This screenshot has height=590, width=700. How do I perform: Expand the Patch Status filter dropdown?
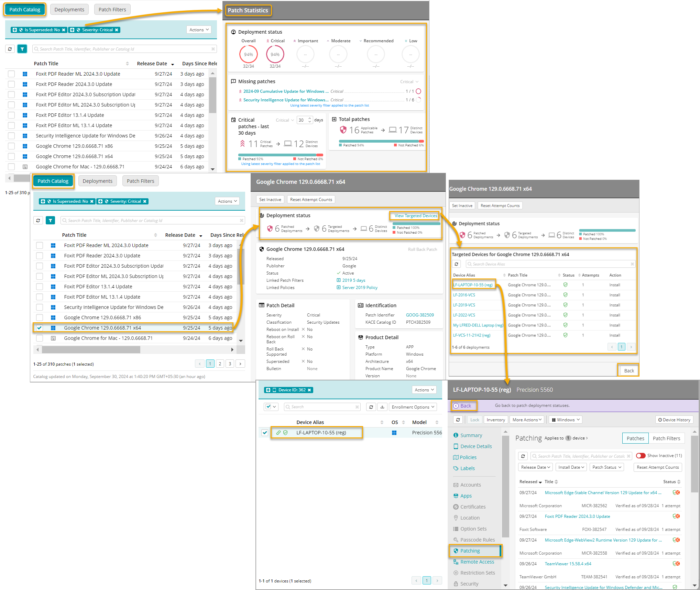(607, 467)
